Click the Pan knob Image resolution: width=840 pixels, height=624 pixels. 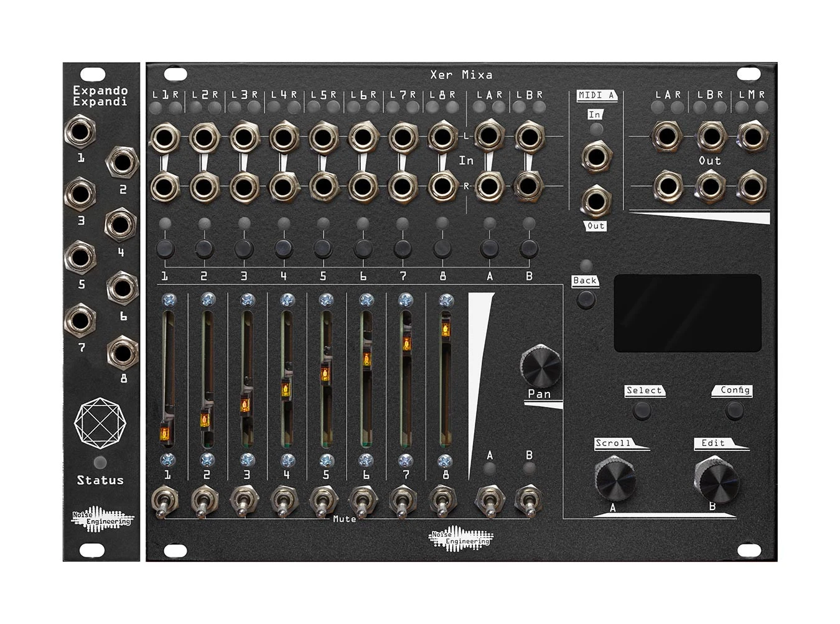(539, 366)
